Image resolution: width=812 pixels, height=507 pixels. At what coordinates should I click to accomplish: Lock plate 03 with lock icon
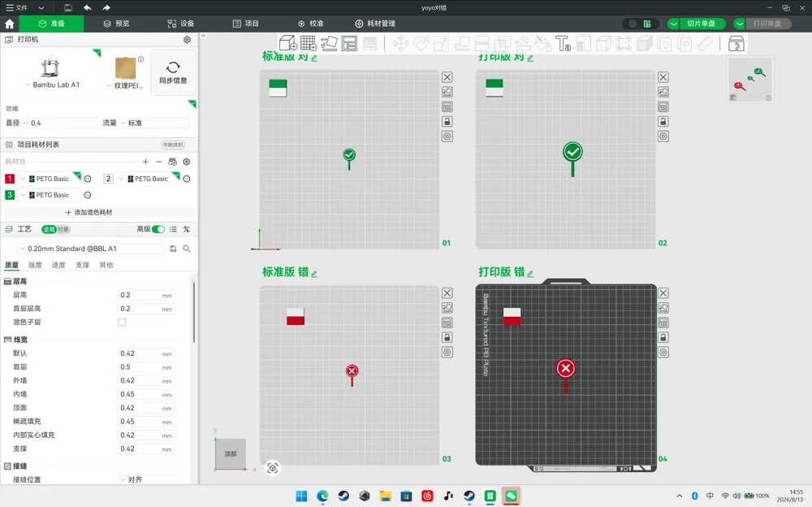pyautogui.click(x=447, y=337)
